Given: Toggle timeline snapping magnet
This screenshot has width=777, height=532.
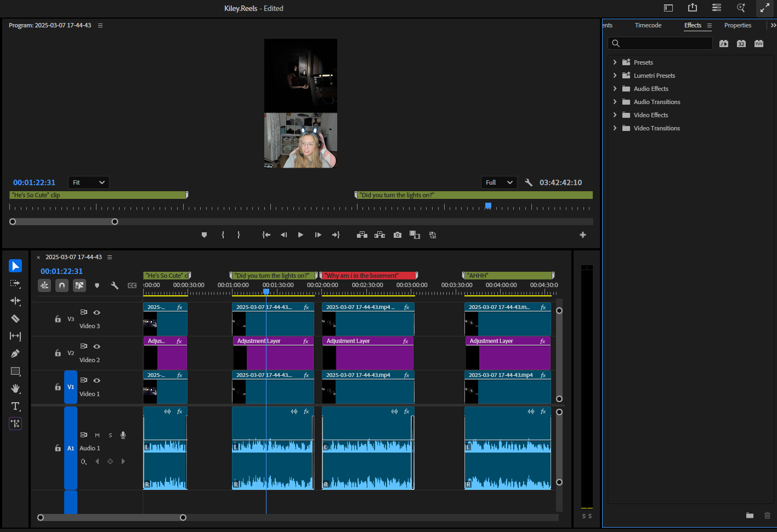Looking at the screenshot, I should [x=62, y=285].
